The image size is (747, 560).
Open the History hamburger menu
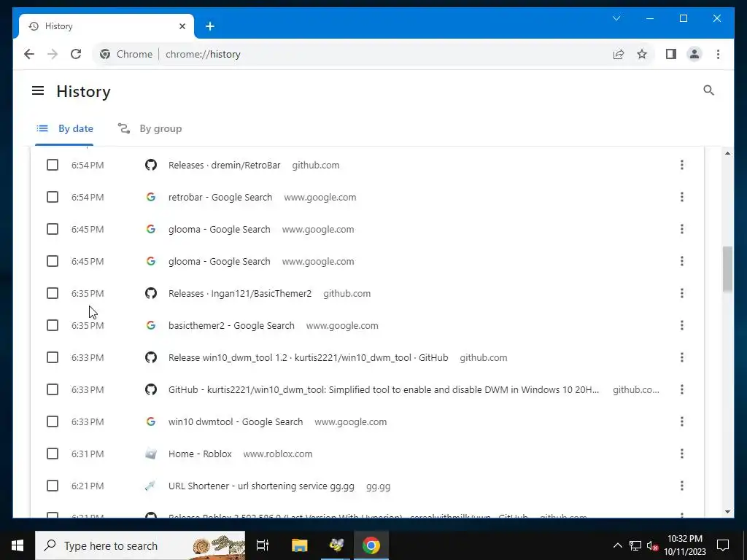click(x=38, y=90)
